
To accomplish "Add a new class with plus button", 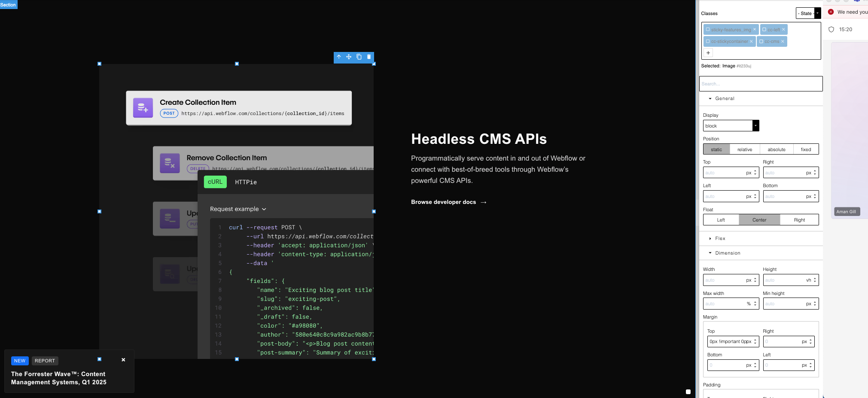I will coord(708,53).
